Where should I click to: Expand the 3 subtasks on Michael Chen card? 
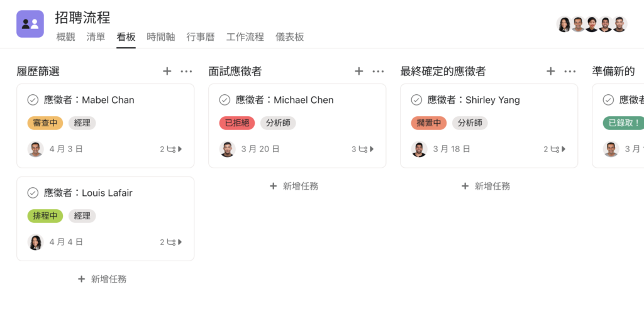[363, 149]
